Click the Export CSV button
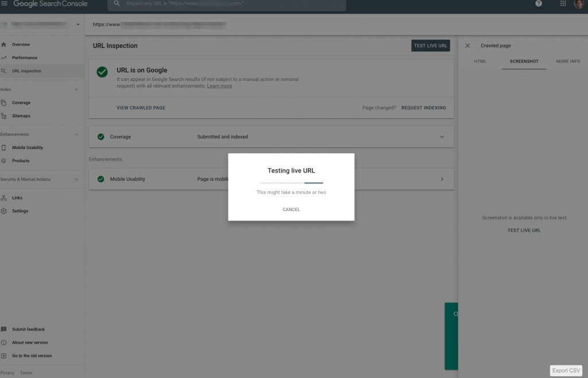 click(566, 371)
